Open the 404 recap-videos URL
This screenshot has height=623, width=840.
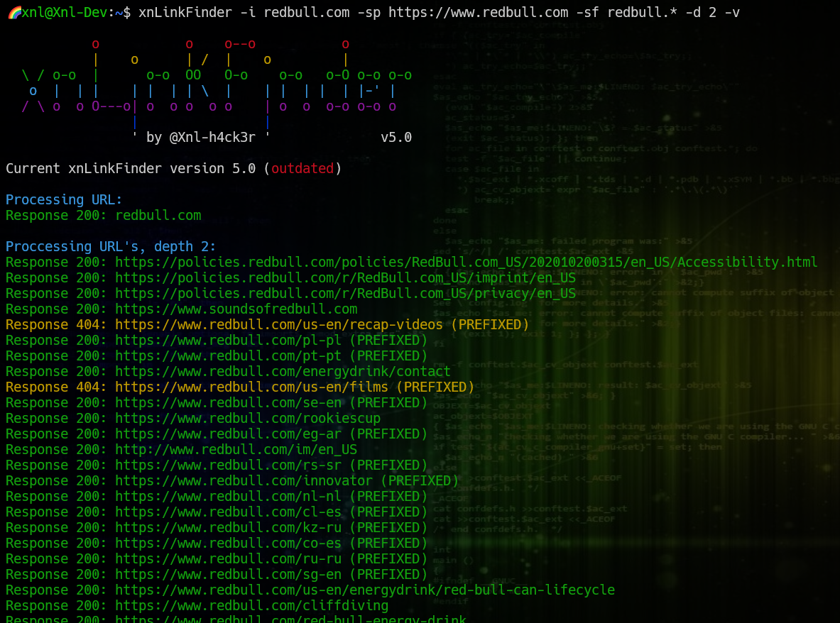pos(279,324)
